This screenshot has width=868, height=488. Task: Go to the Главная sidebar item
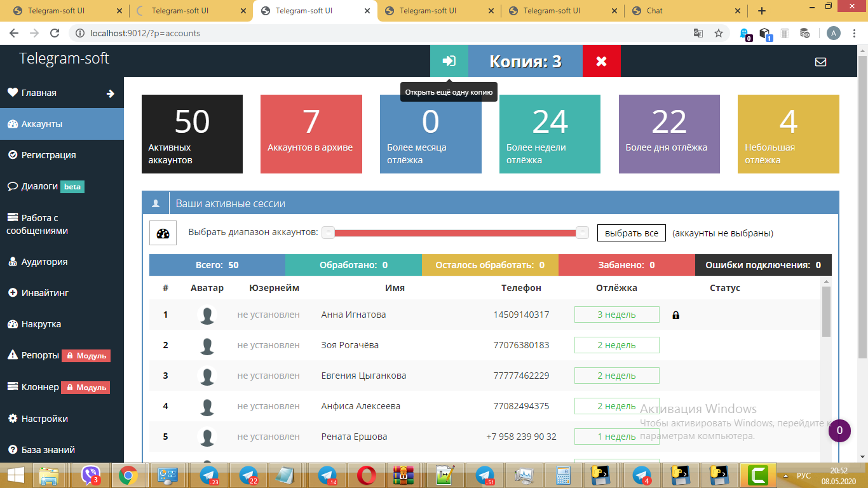tap(62, 93)
